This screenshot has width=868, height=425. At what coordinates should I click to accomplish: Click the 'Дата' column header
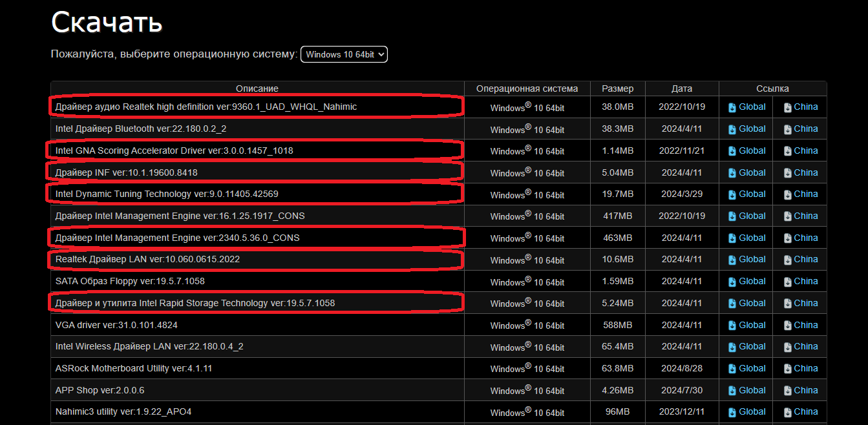(x=682, y=88)
